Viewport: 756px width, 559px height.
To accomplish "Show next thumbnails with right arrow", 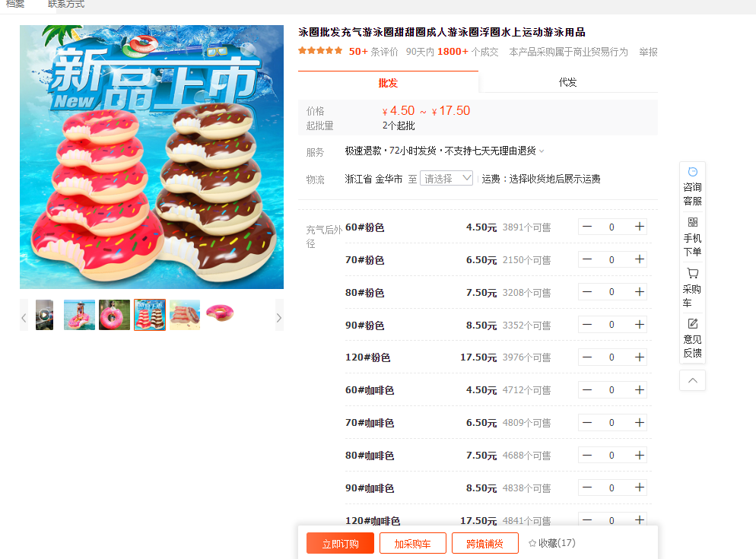I will click(279, 317).
